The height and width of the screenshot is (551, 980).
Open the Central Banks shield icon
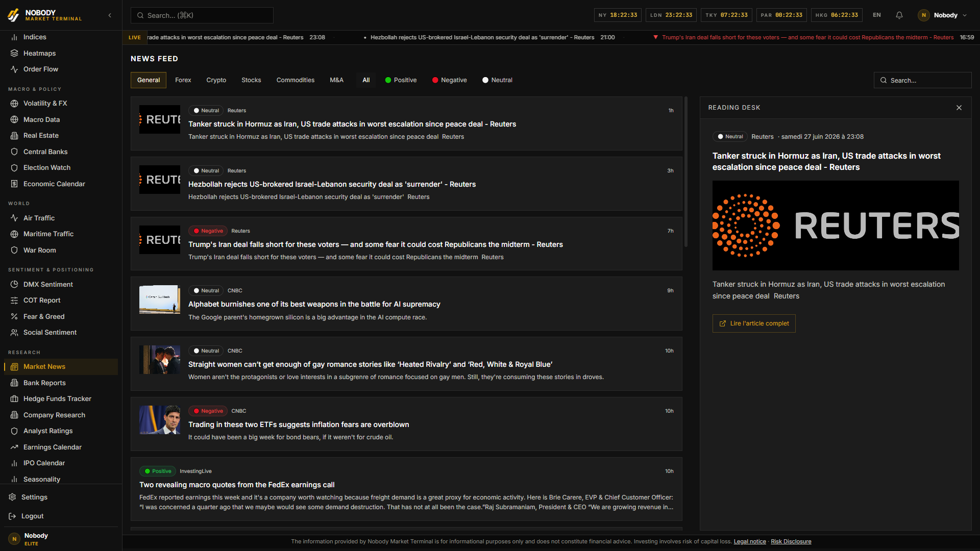tap(14, 152)
